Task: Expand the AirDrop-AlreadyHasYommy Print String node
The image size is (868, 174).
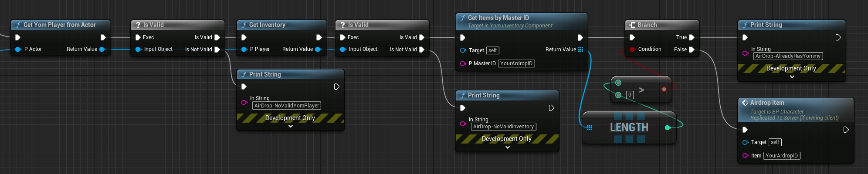Action: click(792, 77)
